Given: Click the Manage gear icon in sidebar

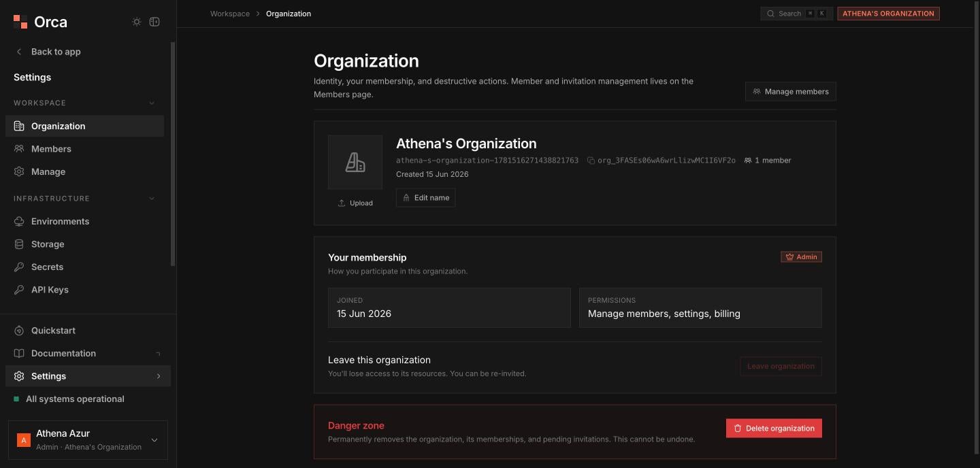Looking at the screenshot, I should [x=19, y=171].
